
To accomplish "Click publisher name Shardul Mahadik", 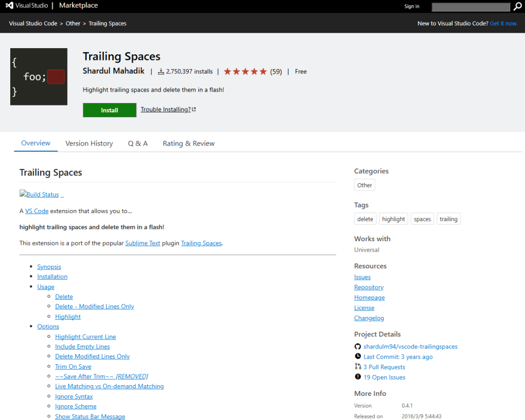I will coord(113,71).
